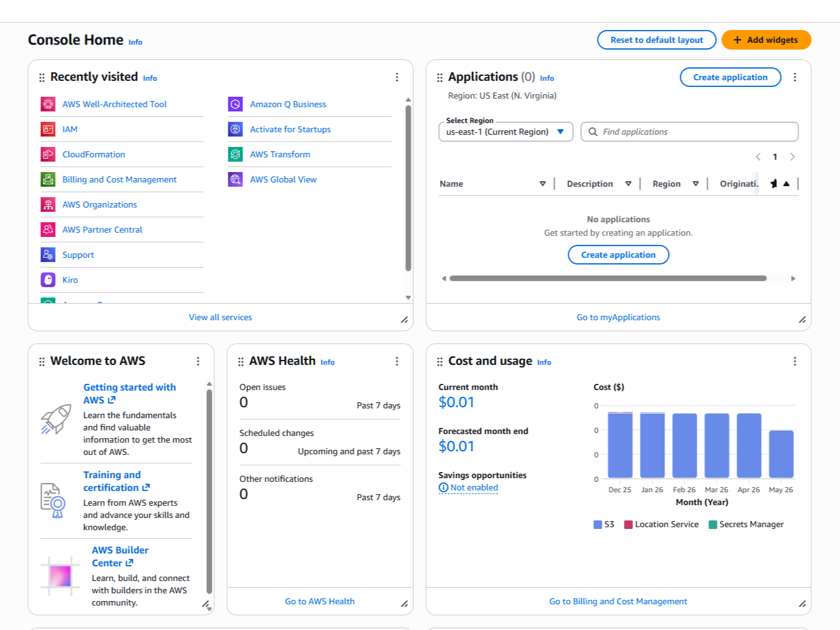Click the Region column sort arrow
The height and width of the screenshot is (630, 840).
696,184
